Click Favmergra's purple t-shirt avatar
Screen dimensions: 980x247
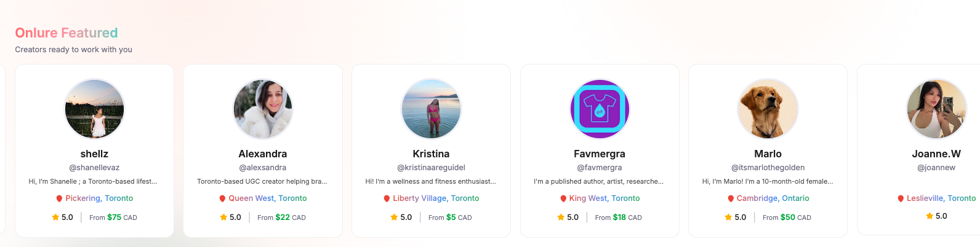(x=600, y=109)
